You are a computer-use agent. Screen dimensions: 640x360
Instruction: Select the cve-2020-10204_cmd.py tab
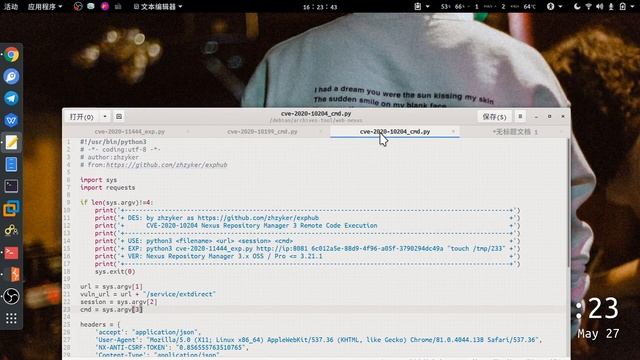(395, 131)
